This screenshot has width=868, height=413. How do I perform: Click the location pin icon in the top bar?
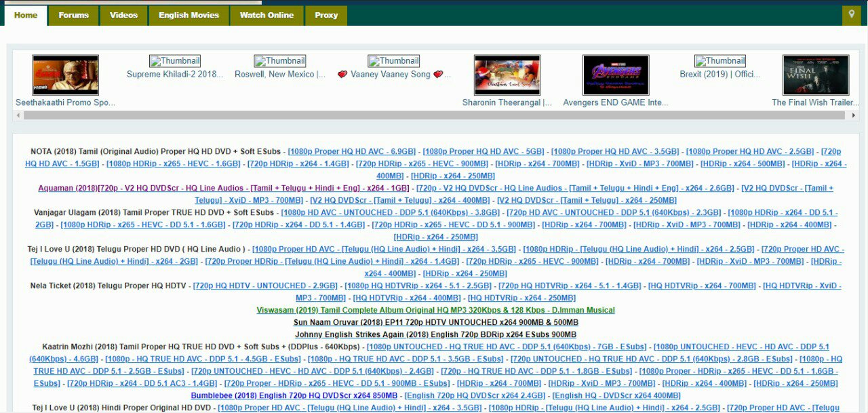point(851,15)
